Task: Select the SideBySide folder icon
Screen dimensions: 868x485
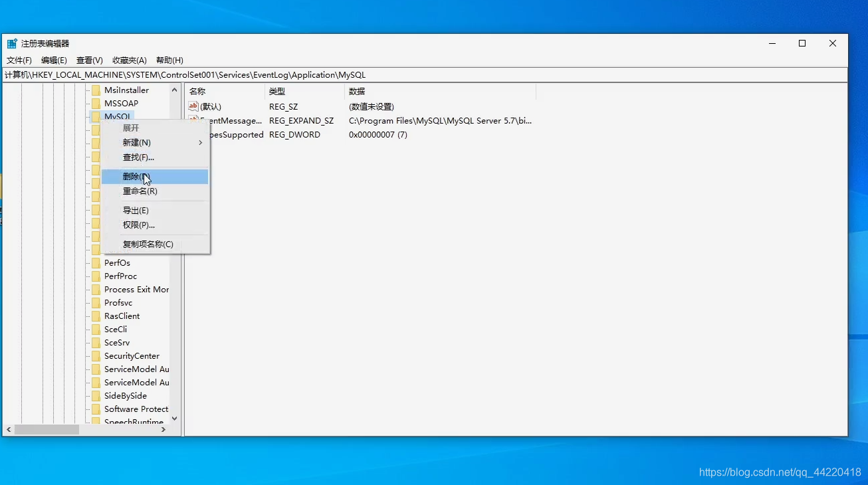Action: click(96, 396)
